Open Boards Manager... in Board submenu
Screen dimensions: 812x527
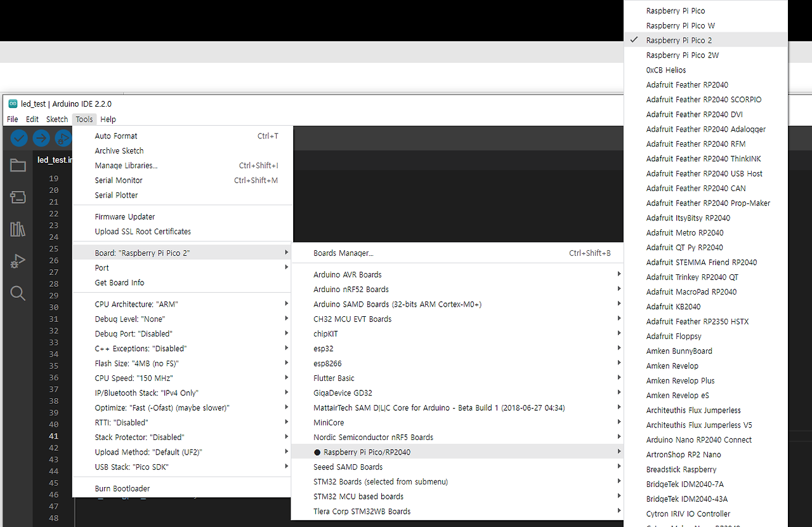click(457, 253)
